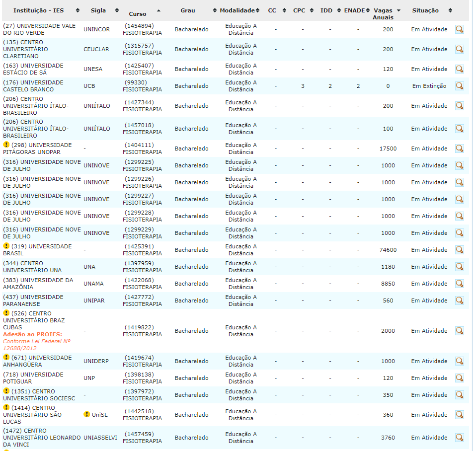Click warning icon next to Universidade Anhanguera

[x=6, y=358]
